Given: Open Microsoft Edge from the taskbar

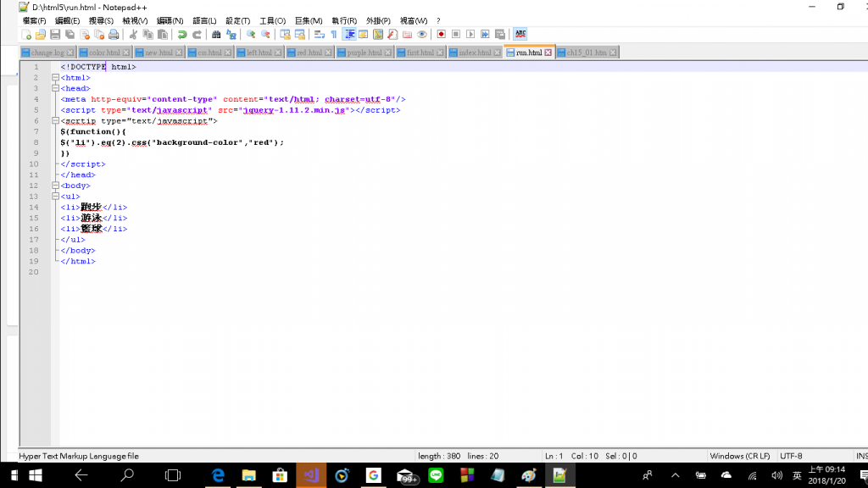Looking at the screenshot, I should (x=218, y=475).
